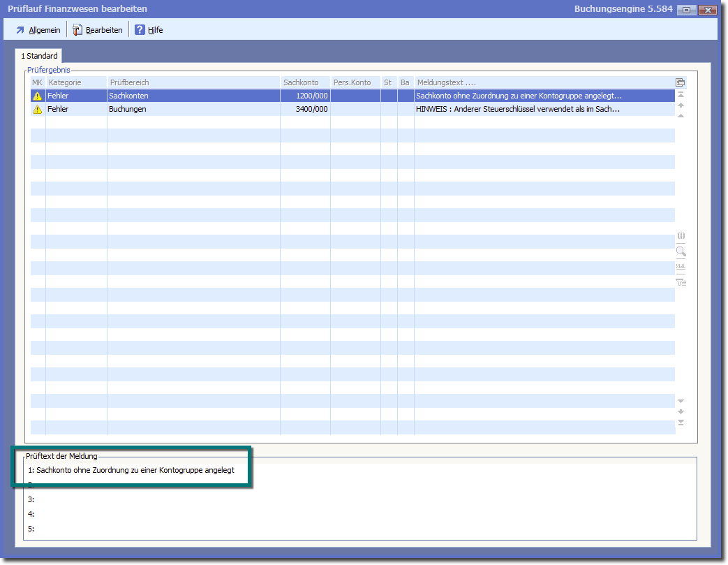Click the table layout icon above the scroll arrows
The width and height of the screenshot is (728, 565).
coord(681,82)
